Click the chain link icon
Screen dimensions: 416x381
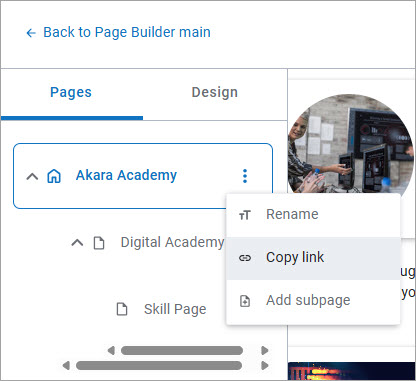point(245,258)
